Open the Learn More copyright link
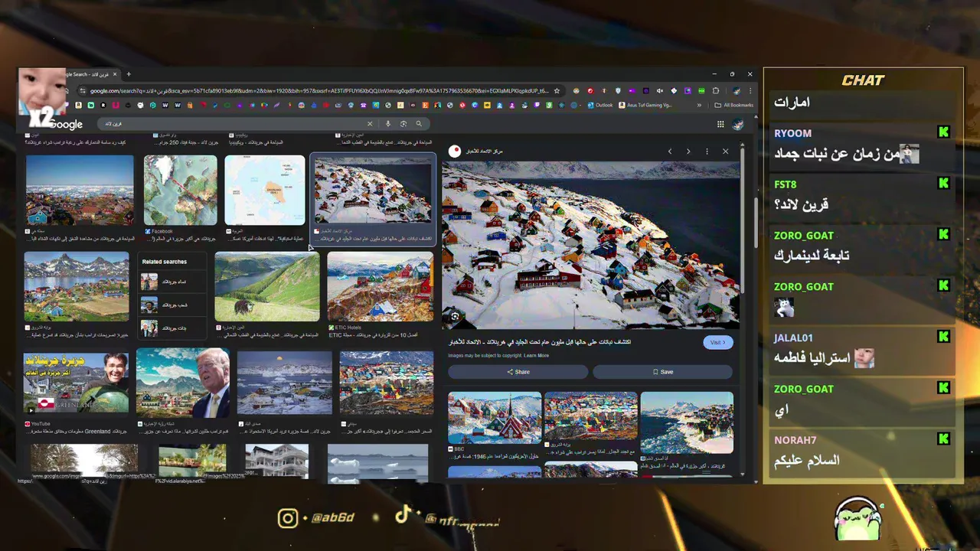The width and height of the screenshot is (980, 551). click(536, 355)
